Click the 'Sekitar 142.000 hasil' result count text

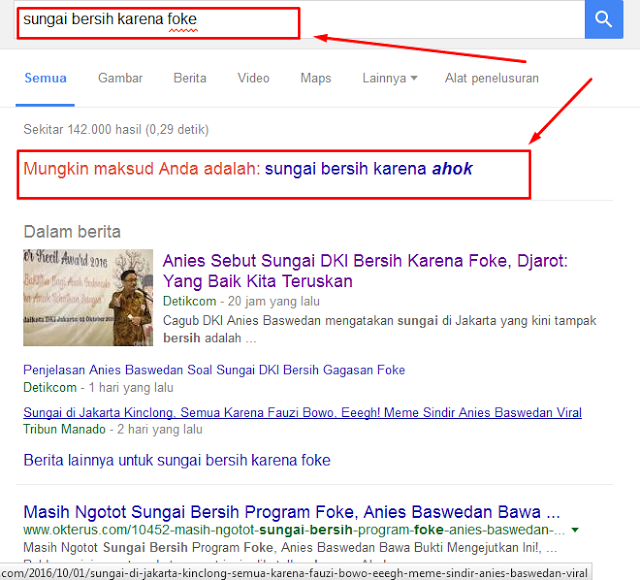[x=116, y=129]
